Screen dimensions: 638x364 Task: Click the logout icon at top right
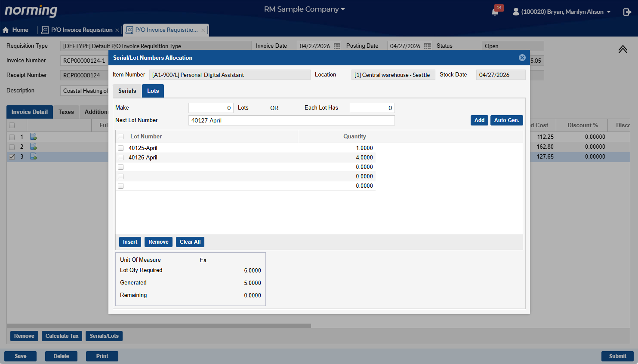coord(627,12)
